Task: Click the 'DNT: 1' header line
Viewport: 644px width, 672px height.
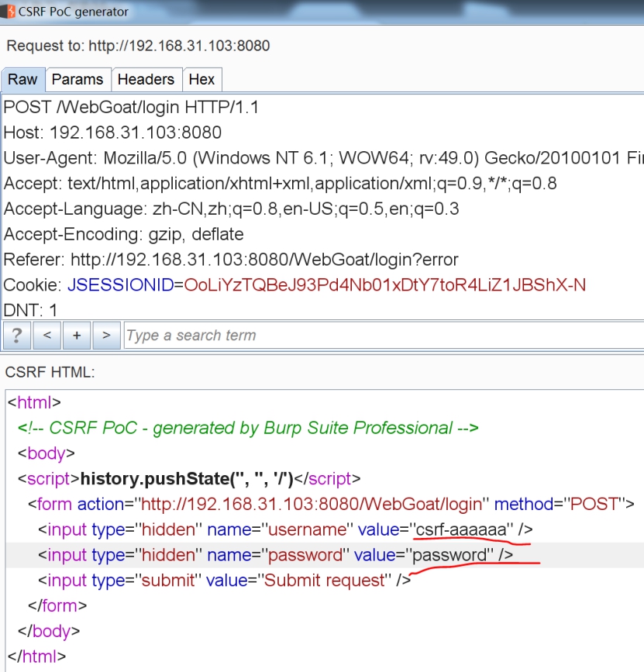Action: coord(30,310)
